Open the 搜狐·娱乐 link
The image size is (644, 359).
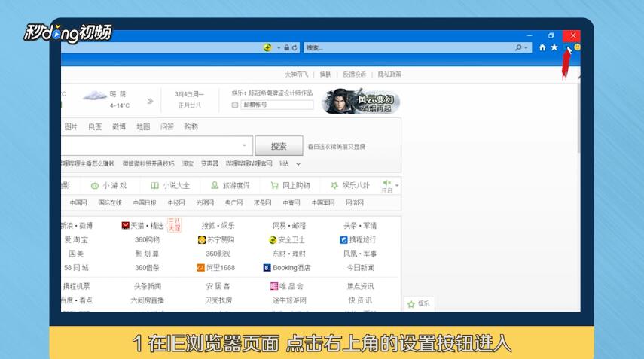[x=218, y=226]
